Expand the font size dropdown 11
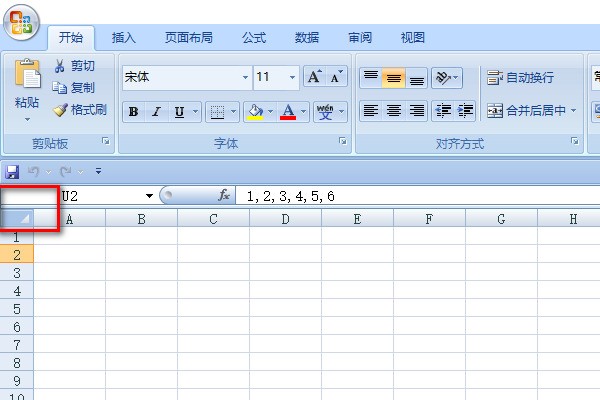Image resolution: width=600 pixels, height=400 pixels. [x=292, y=77]
